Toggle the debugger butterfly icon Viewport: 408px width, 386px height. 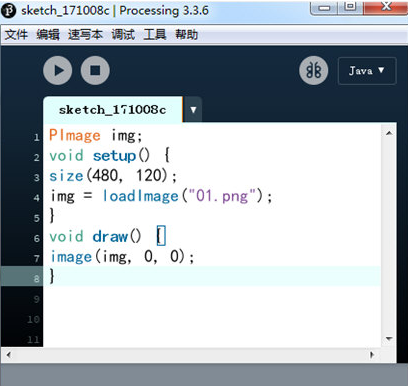(314, 70)
